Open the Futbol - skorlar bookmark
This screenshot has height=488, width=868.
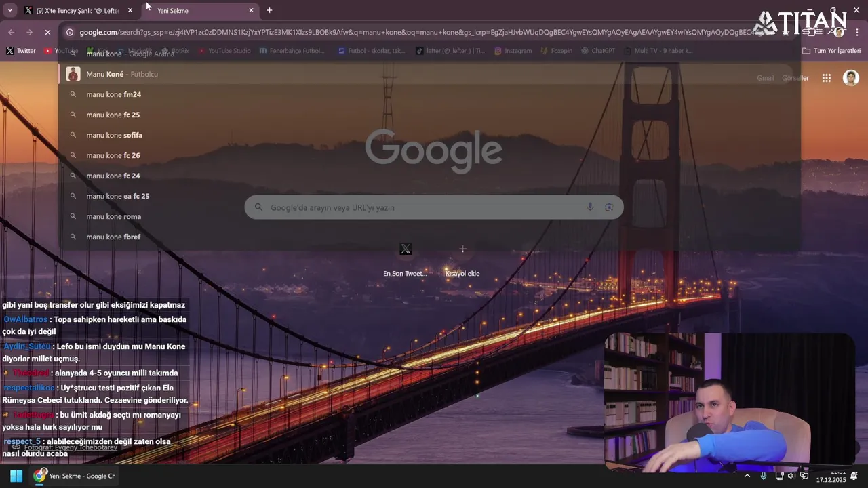tap(372, 51)
